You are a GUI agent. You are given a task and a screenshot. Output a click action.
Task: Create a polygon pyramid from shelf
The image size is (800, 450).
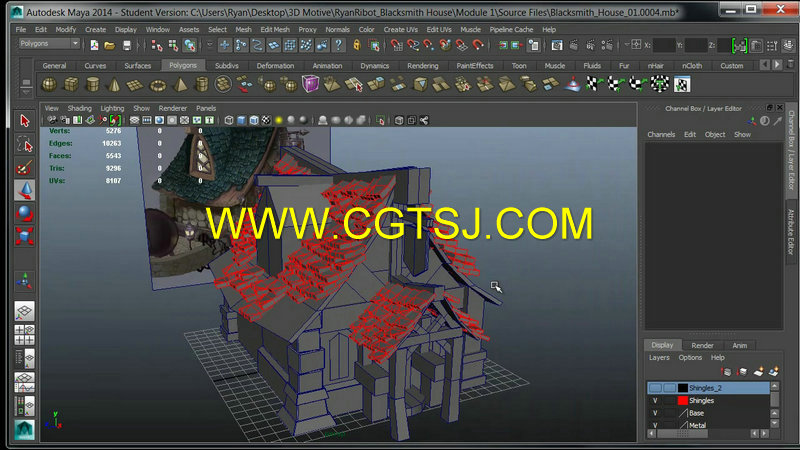tap(180, 85)
